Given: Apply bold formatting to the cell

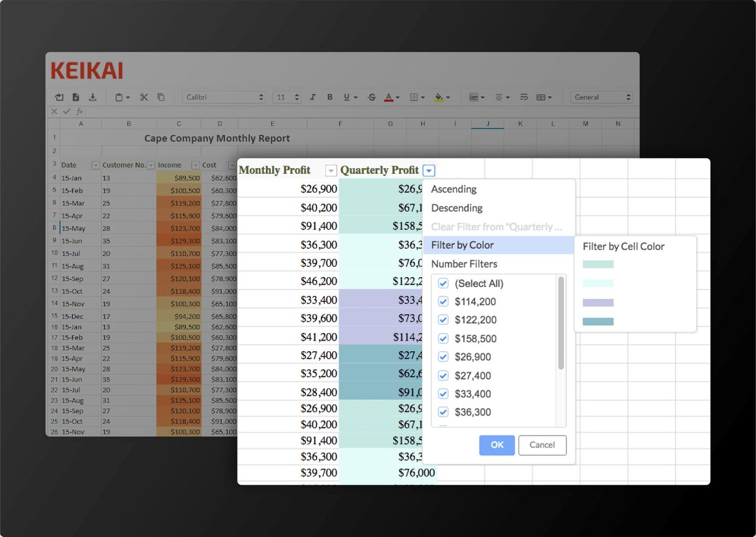Looking at the screenshot, I should coord(329,97).
